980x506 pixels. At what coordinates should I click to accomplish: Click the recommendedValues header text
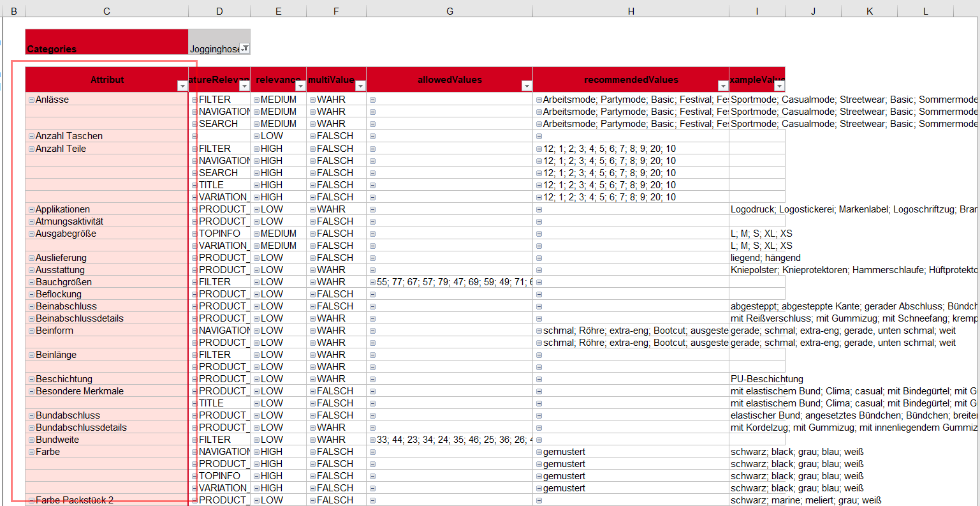(x=631, y=80)
